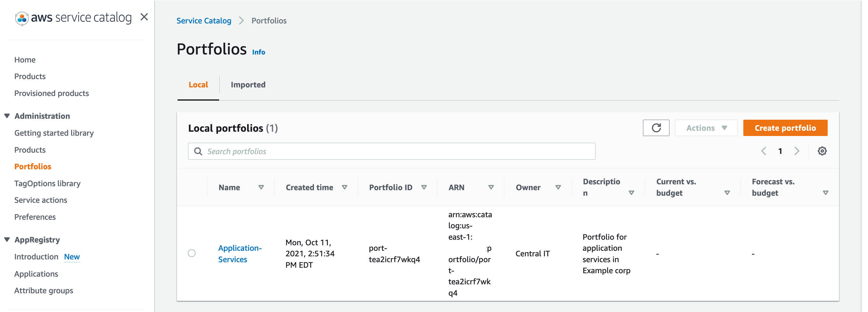Click the Portfolios breadcrumb text

pyautogui.click(x=269, y=21)
